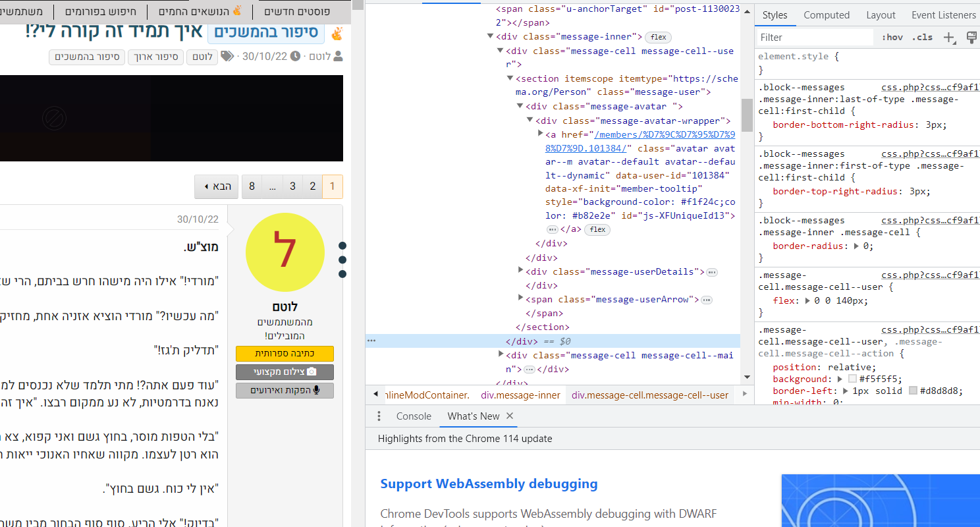The image size is (980, 527).
Task: Click the New Style Rule plus icon
Action: tap(949, 38)
